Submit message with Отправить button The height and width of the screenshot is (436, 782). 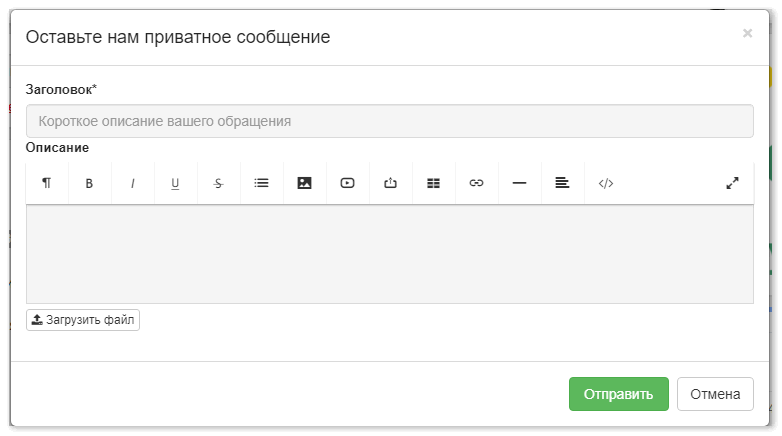(x=618, y=394)
